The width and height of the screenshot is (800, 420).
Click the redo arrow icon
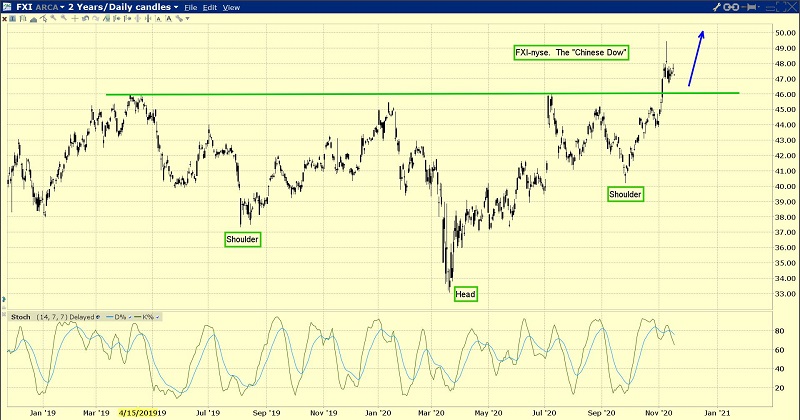(95, 19)
